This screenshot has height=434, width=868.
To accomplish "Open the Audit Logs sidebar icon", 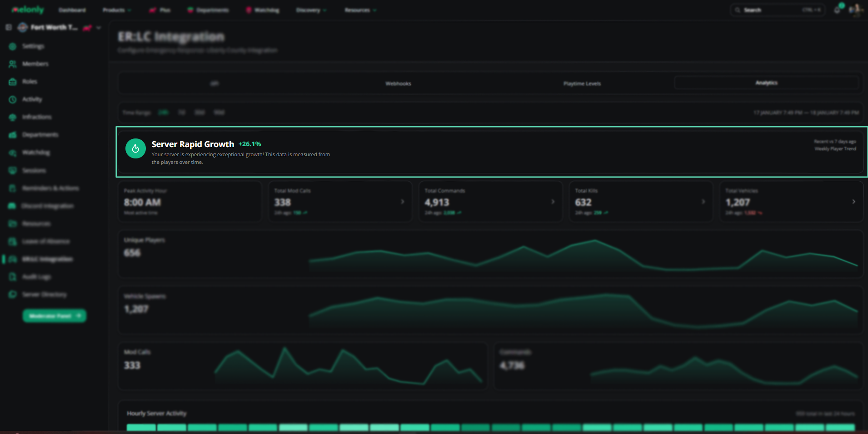I will click(x=13, y=276).
